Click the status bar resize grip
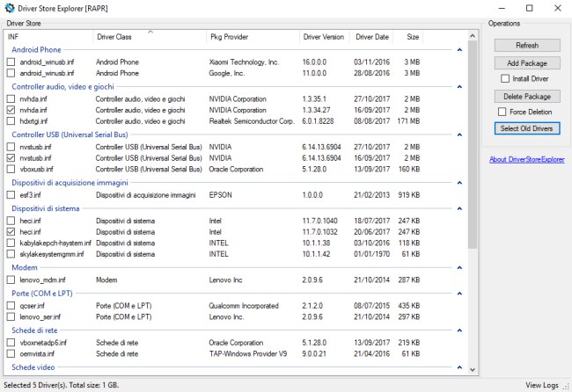This screenshot has height=392, width=572. pyautogui.click(x=568, y=387)
